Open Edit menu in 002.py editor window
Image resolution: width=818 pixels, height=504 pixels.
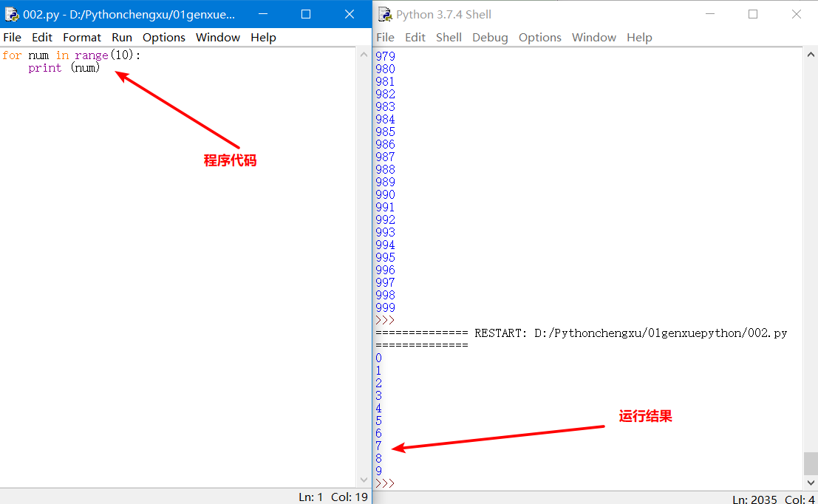41,38
